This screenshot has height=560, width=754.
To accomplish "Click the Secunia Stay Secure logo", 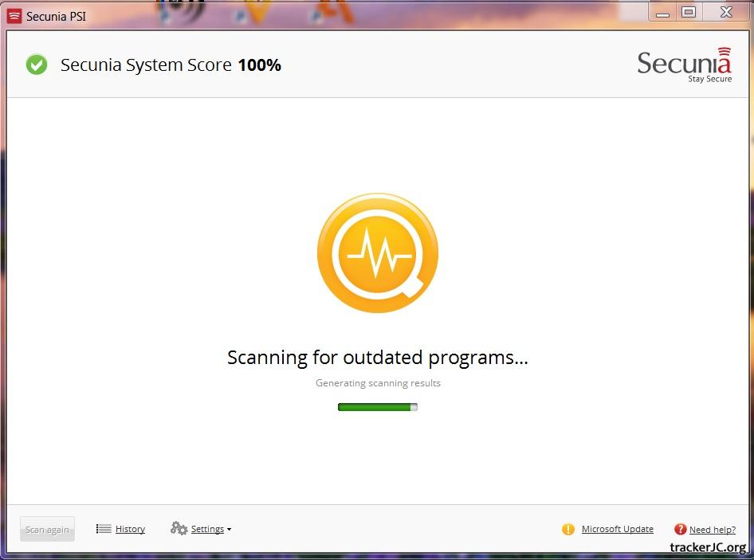I will [684, 65].
